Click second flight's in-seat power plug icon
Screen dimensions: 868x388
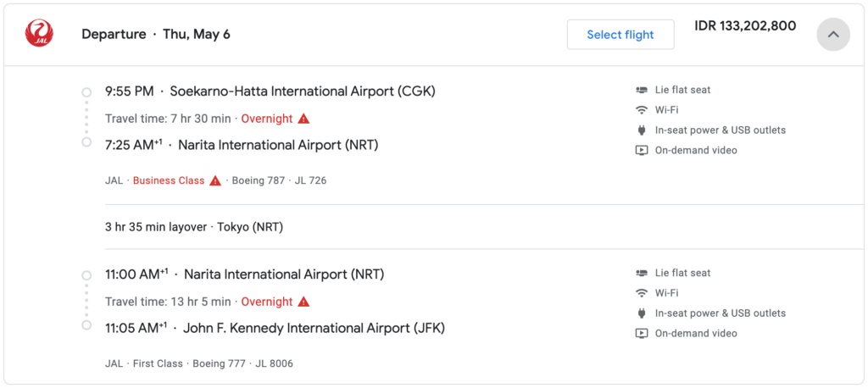(x=642, y=313)
